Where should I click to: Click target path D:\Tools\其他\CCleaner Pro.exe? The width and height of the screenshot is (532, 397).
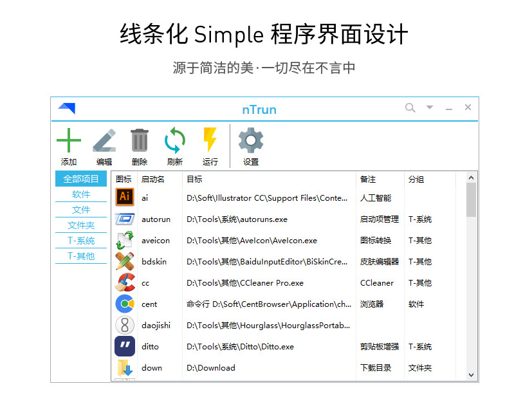(x=245, y=282)
